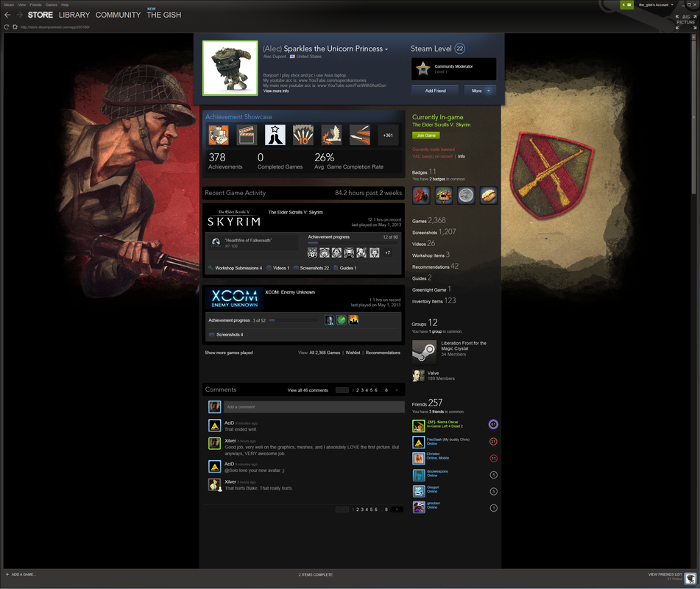Click the clapperboard achievement icon in the showcase
Screen dimensions: 700x589
[x=247, y=135]
